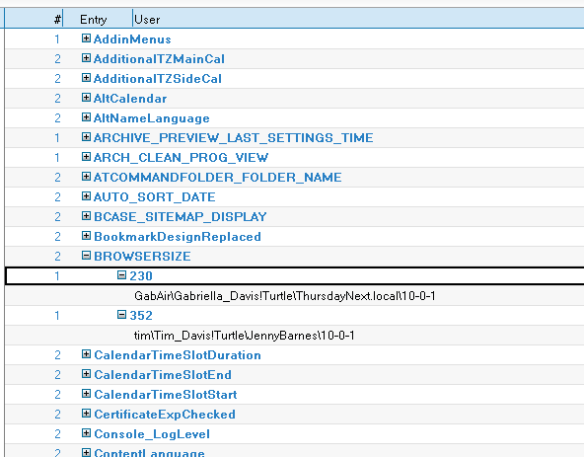Expand the AltNameLanguage entry

(86, 117)
